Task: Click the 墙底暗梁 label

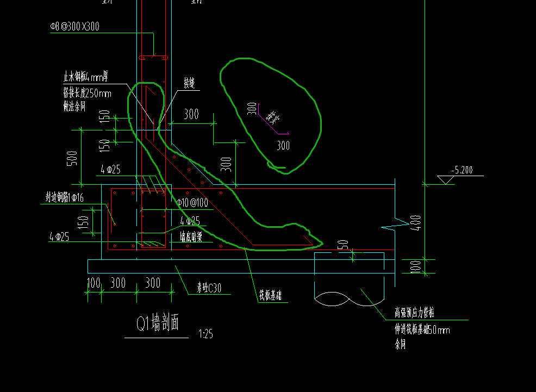Action: point(191,237)
